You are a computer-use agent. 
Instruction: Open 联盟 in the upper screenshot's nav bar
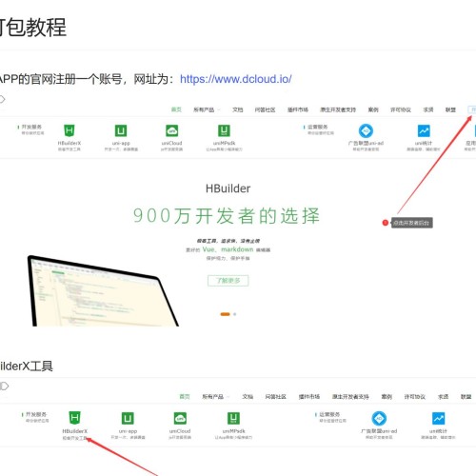[x=450, y=109]
